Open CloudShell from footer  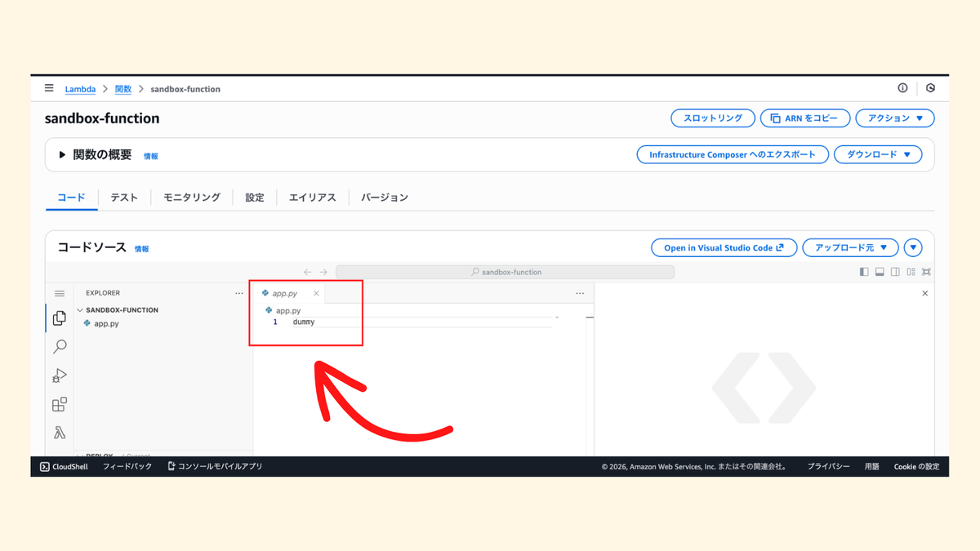point(64,467)
